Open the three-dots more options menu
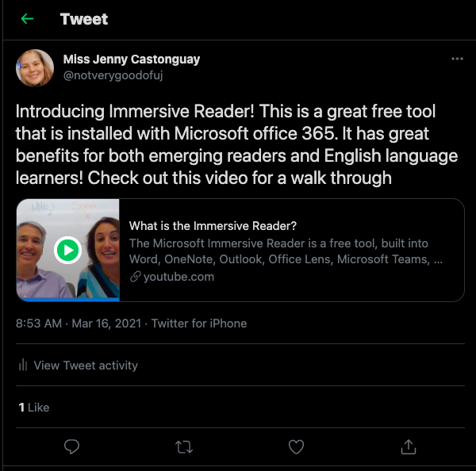 pyautogui.click(x=457, y=59)
